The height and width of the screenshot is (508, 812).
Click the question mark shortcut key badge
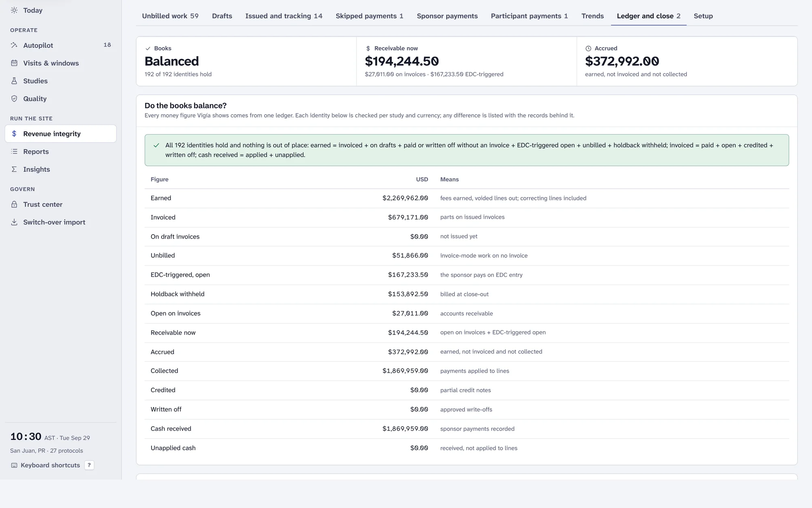[x=89, y=465]
